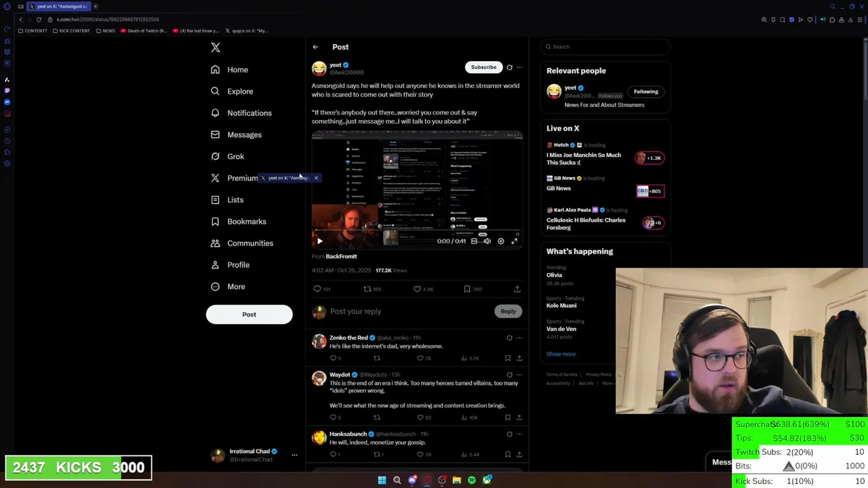This screenshot has height=488, width=868.
Task: Open the KICK CONTENT bookmarks folder
Action: tap(71, 30)
